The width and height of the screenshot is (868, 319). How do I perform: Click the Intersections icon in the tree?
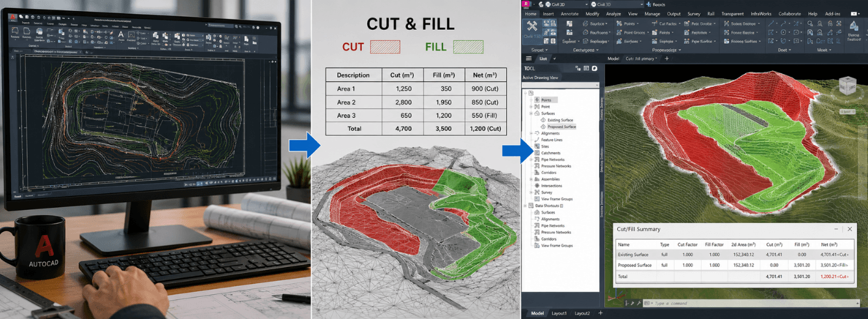(537, 186)
